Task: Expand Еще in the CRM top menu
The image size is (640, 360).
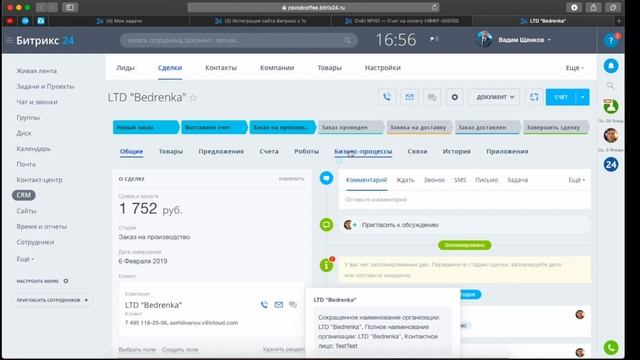Action: 574,68
